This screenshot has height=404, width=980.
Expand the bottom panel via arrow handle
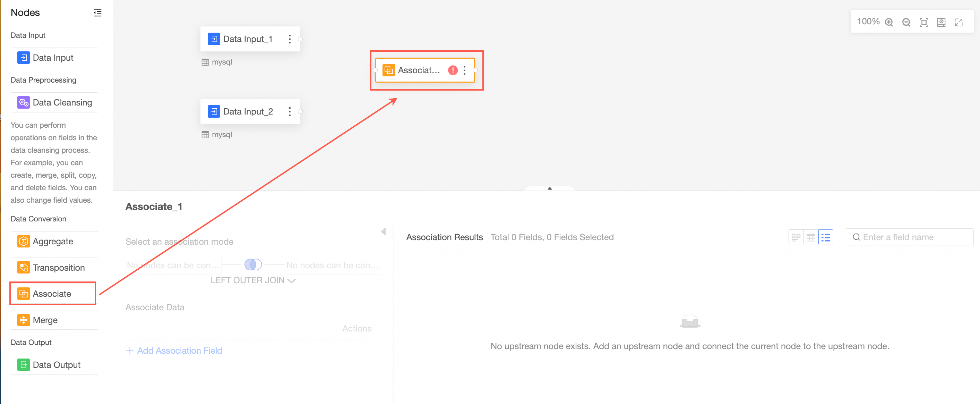coord(549,188)
